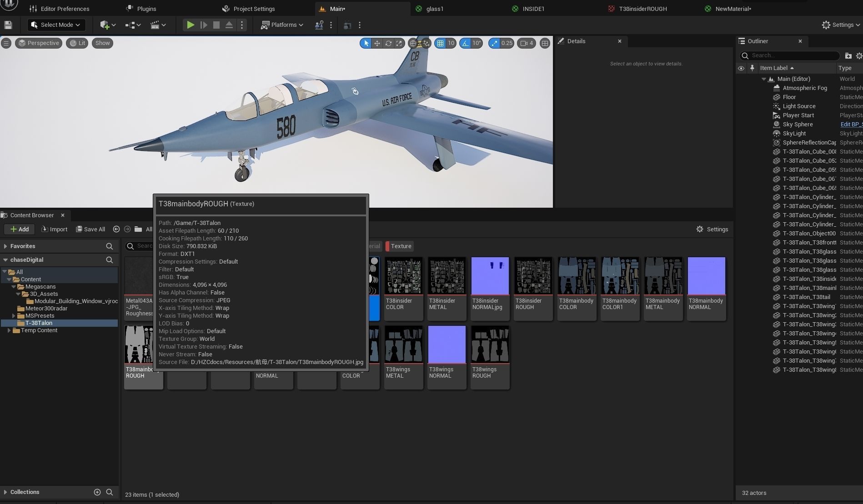
Task: Click the Eject button in the play toolbar
Action: tap(229, 25)
